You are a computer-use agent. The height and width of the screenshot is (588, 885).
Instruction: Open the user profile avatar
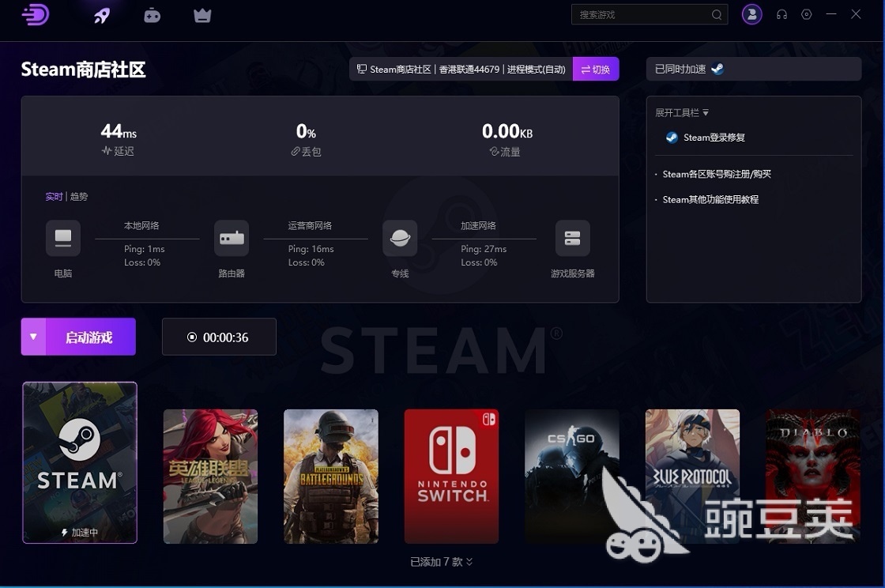[x=751, y=15]
